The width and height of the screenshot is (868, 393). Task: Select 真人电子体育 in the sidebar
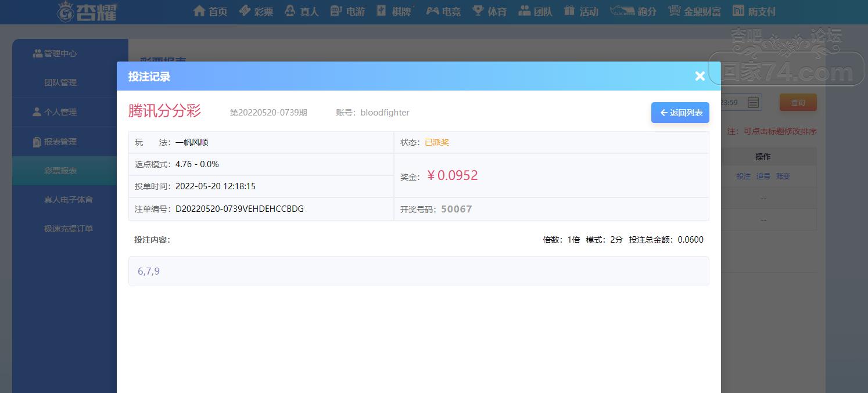coord(70,200)
